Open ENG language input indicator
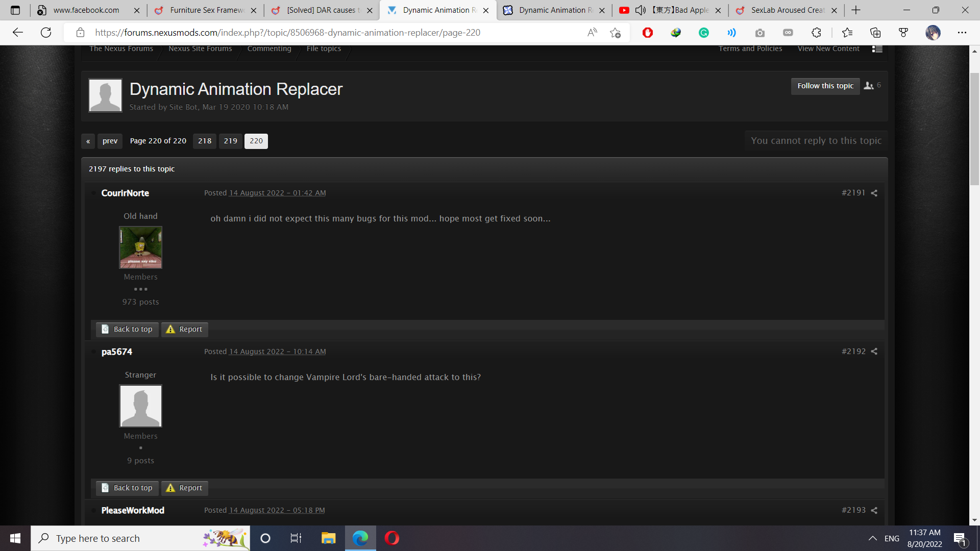The image size is (980, 551). pos(892,538)
